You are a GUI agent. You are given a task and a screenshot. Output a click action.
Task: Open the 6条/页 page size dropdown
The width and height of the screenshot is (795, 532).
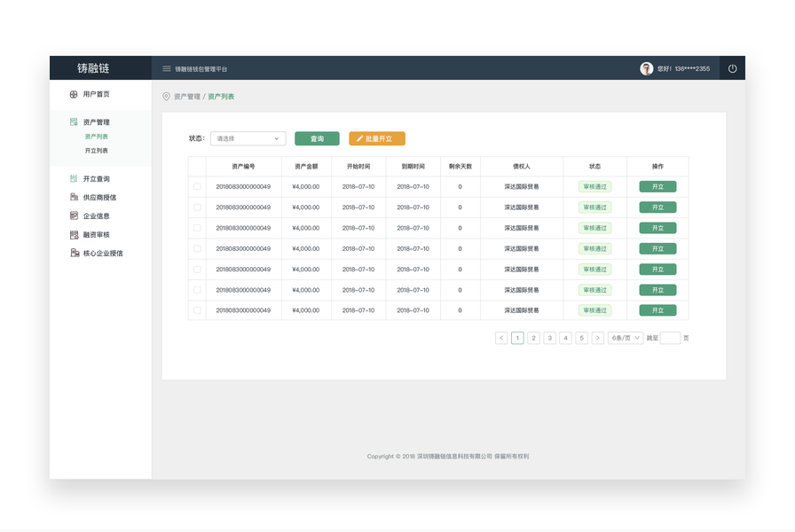(x=626, y=338)
